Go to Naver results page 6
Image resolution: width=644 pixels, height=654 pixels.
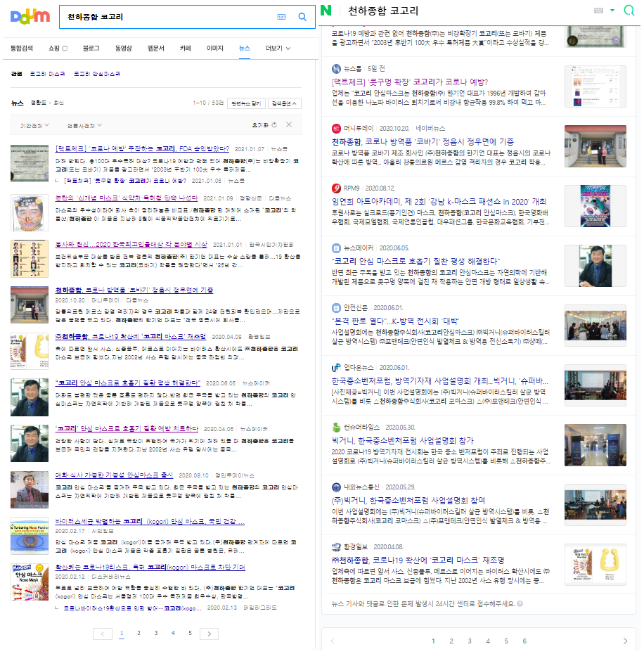point(524,641)
